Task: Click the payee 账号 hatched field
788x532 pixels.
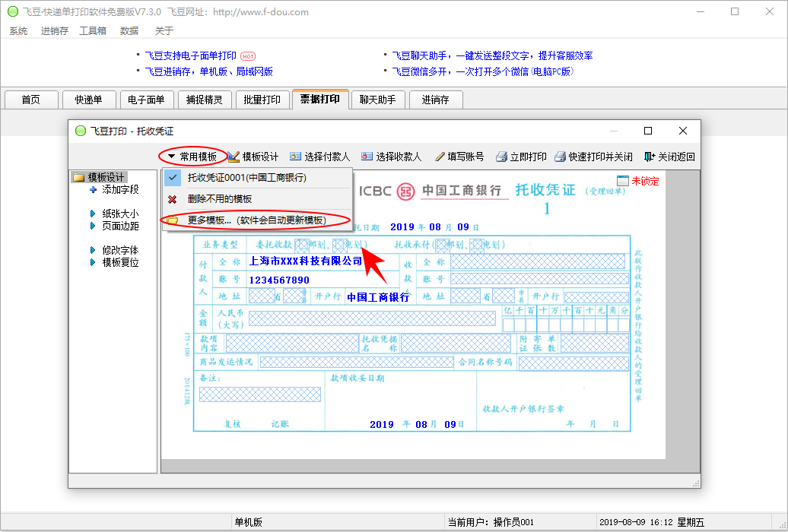Action: (x=540, y=279)
